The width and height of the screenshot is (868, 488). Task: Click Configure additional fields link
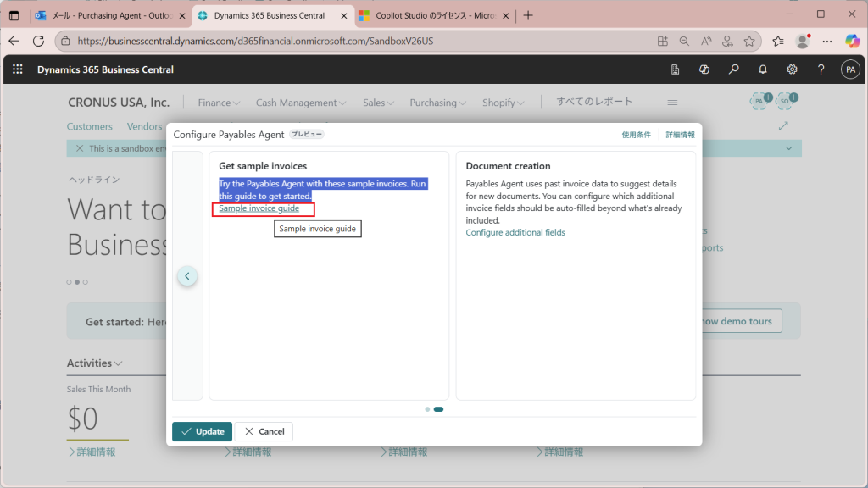click(515, 232)
